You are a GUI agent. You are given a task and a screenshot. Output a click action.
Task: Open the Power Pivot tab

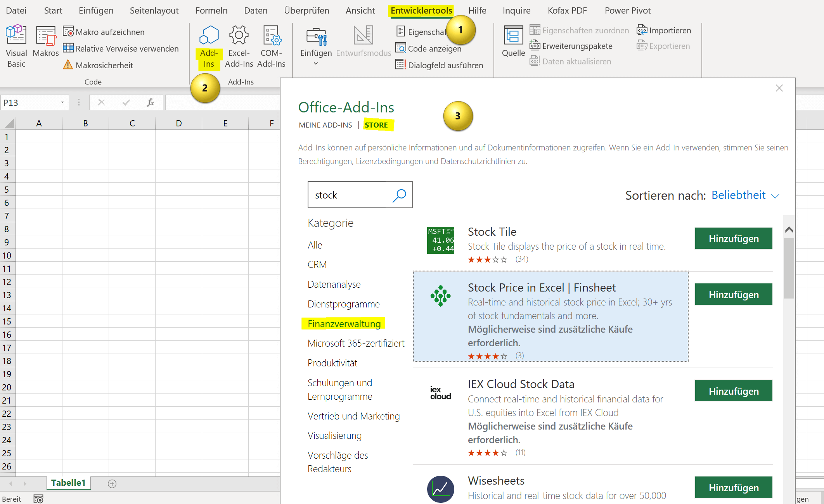click(628, 10)
